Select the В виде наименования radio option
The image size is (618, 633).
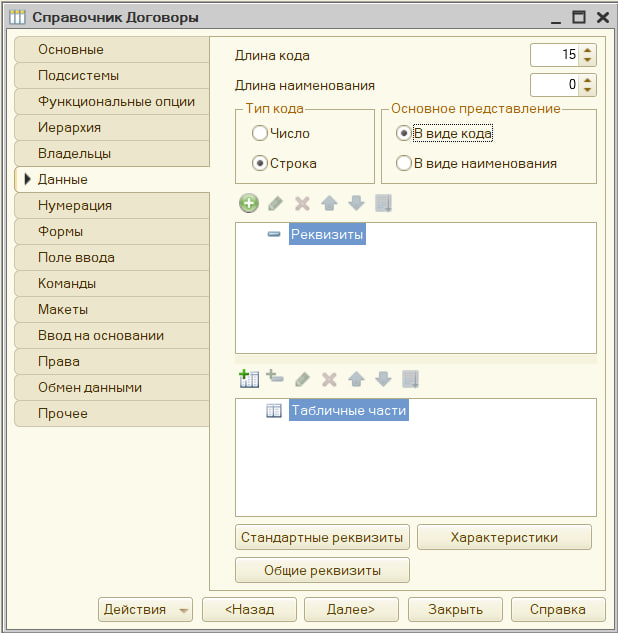click(x=404, y=163)
